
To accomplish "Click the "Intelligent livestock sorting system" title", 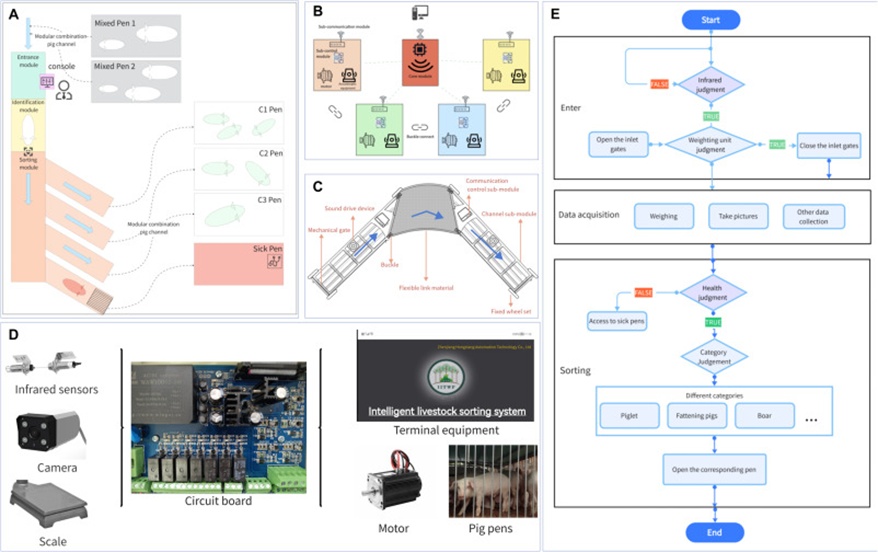I will click(x=447, y=411).
